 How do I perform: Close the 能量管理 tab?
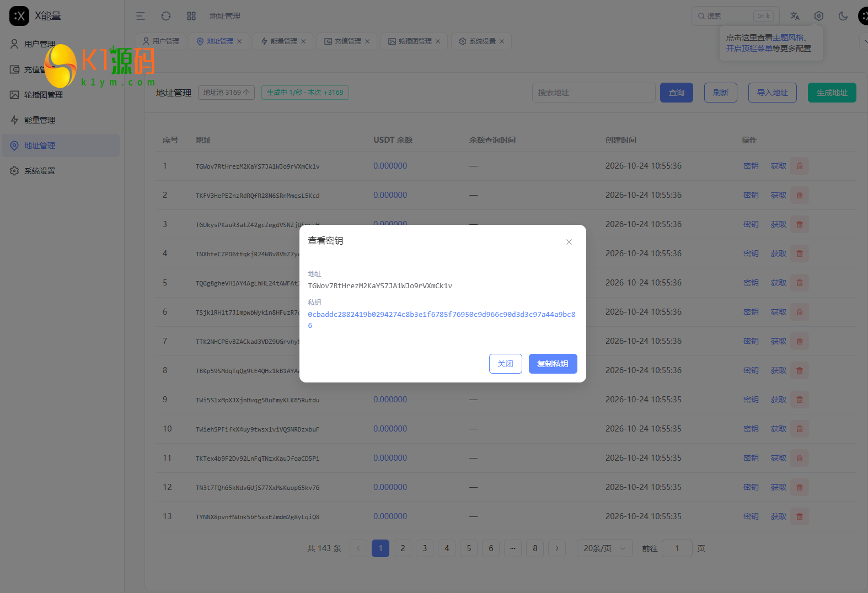pyautogui.click(x=303, y=41)
